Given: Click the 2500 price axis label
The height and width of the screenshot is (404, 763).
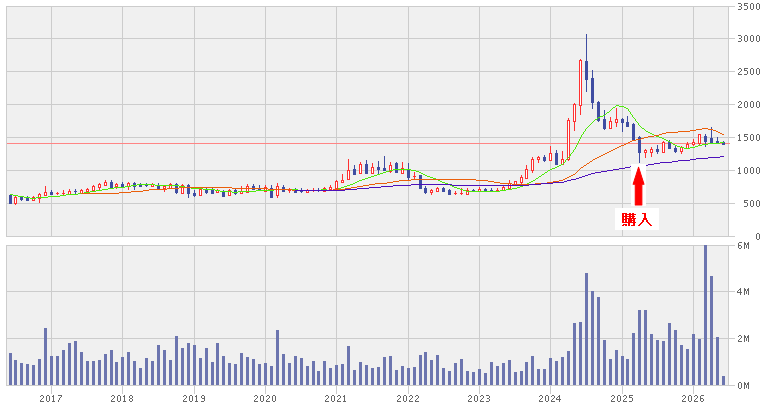Looking at the screenshot, I should click(x=749, y=72).
